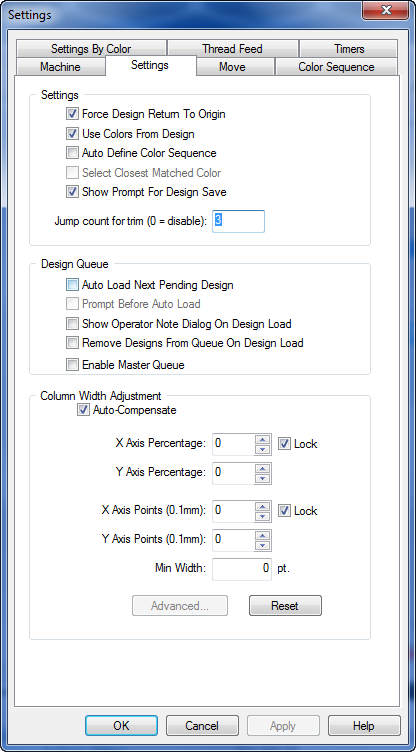Check Enable Master Queue option

click(x=72, y=365)
